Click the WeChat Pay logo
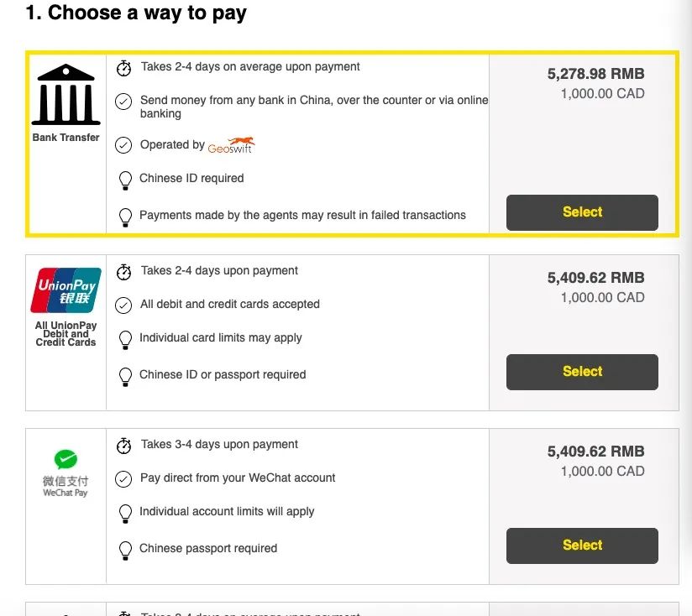This screenshot has width=692, height=616. (66, 459)
